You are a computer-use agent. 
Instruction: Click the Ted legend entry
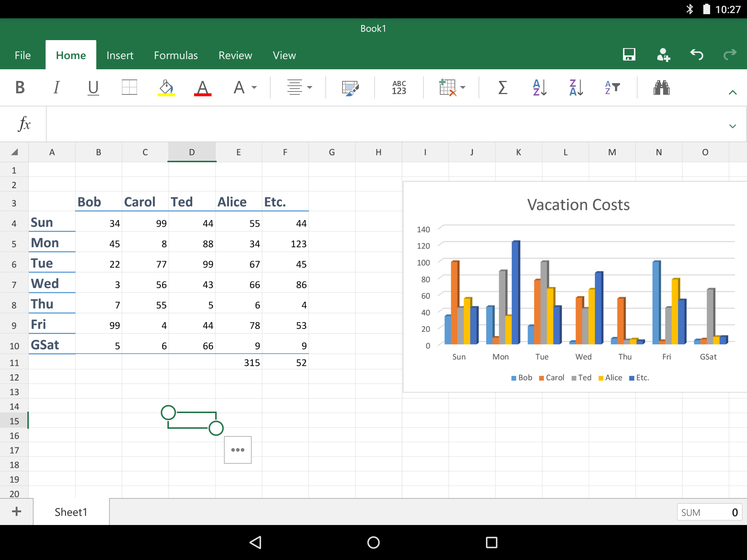click(581, 378)
